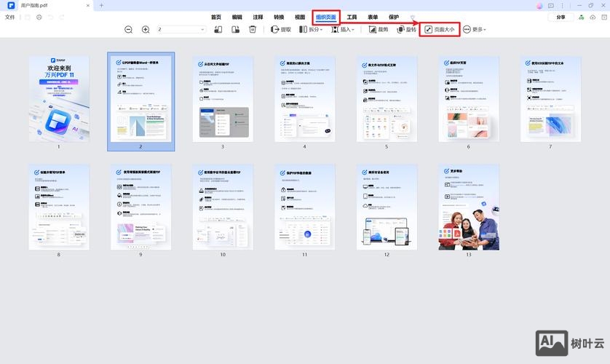This screenshot has height=364, width=610.
Task: Click the zoom out magnifier icon
Action: tap(129, 30)
